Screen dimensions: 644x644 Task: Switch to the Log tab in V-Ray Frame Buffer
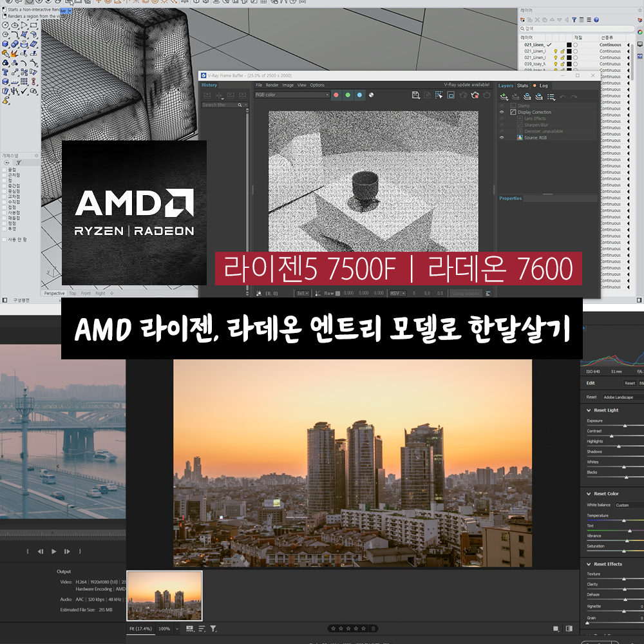click(544, 86)
